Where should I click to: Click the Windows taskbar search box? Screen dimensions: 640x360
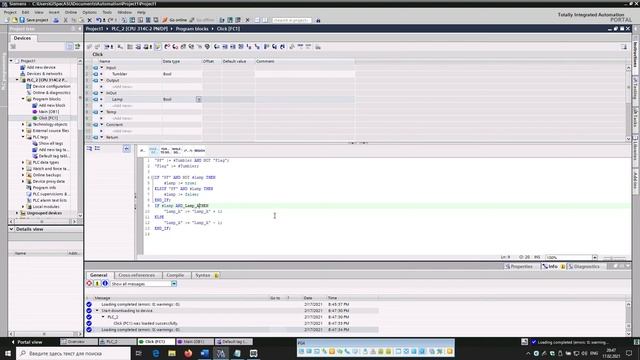pos(73,353)
